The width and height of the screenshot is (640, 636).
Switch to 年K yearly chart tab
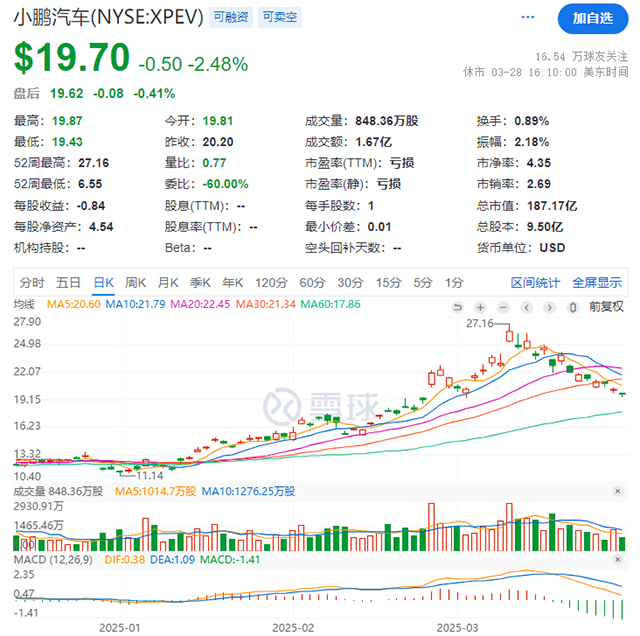click(233, 282)
